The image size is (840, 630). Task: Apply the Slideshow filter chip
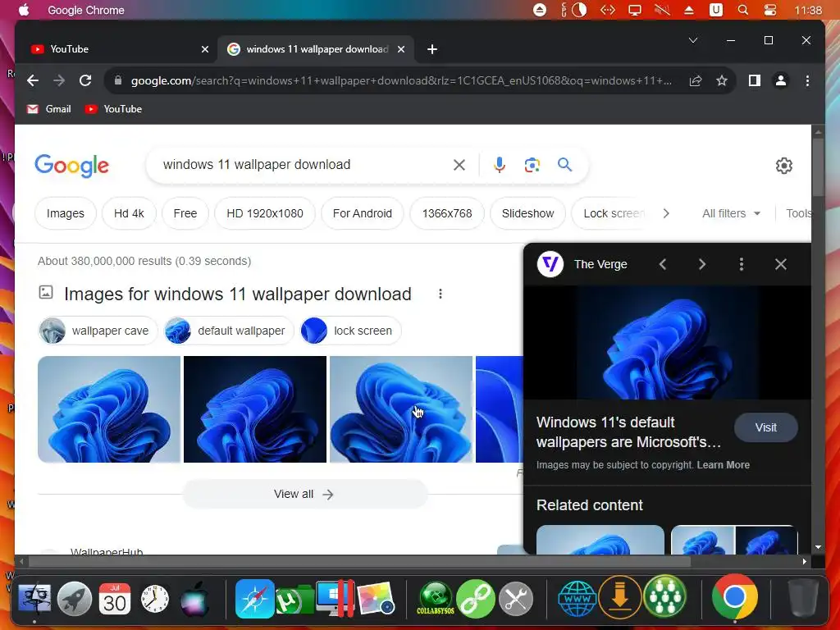[x=527, y=213]
